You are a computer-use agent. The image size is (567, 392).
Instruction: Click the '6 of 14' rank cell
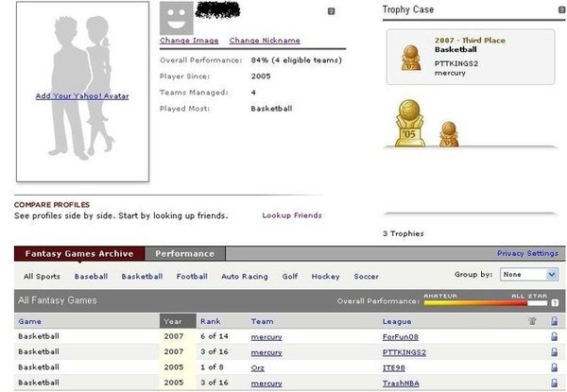click(215, 336)
